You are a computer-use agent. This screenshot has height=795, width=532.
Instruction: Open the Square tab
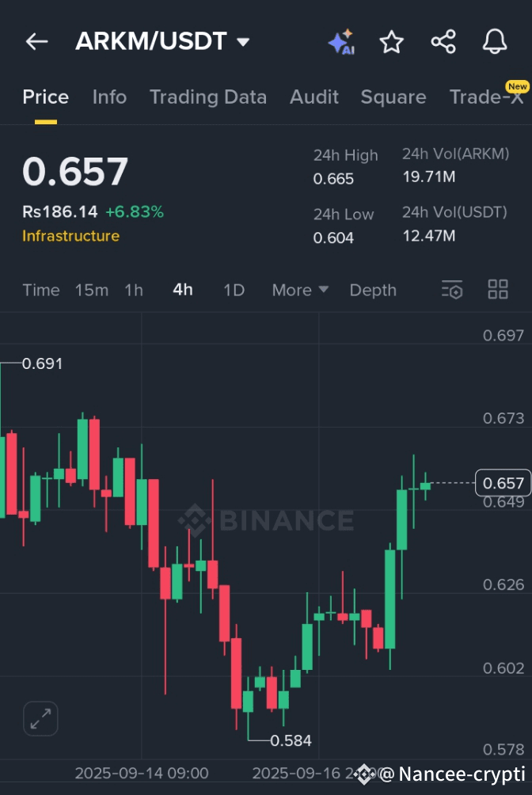coord(393,97)
